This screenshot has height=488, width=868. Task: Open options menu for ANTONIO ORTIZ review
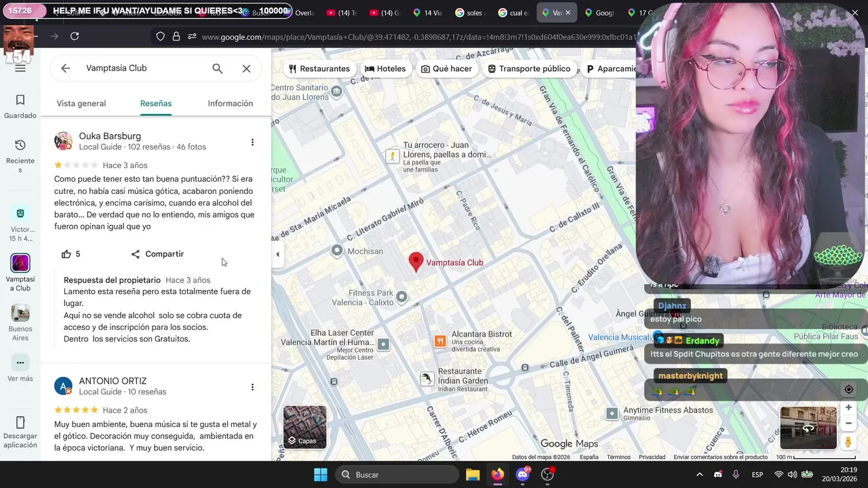click(x=252, y=388)
